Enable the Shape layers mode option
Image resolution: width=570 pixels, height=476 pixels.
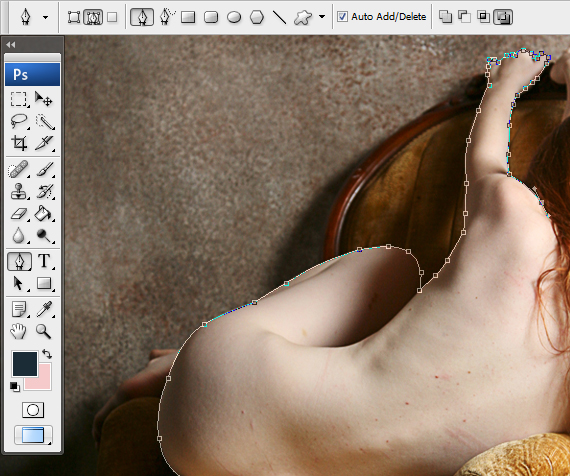pyautogui.click(x=74, y=17)
